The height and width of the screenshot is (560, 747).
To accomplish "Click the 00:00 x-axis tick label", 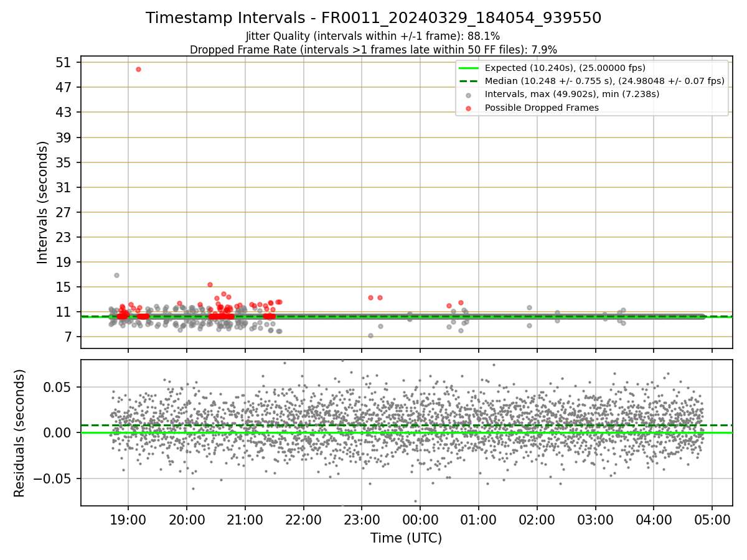I will tap(420, 520).
